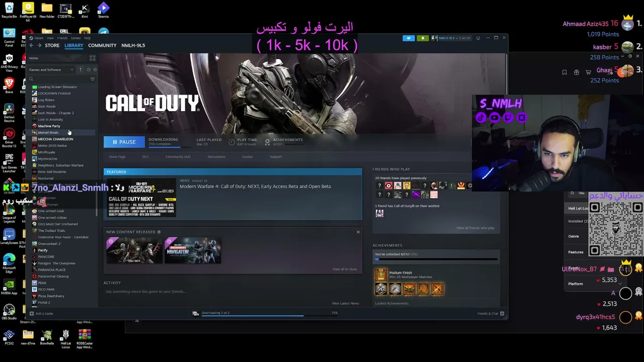Open the Podium Finish achievement icon
The height and width of the screenshot is (362, 644).
[381, 275]
